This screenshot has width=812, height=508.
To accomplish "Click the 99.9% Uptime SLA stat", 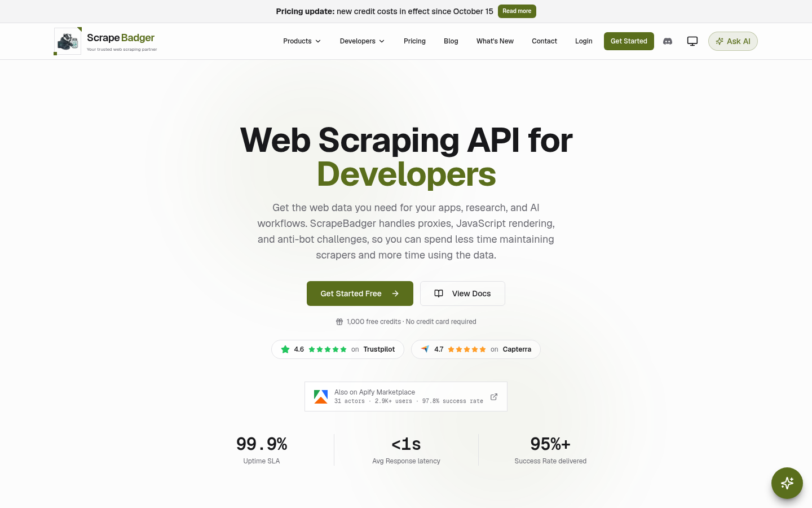I will [x=262, y=450].
